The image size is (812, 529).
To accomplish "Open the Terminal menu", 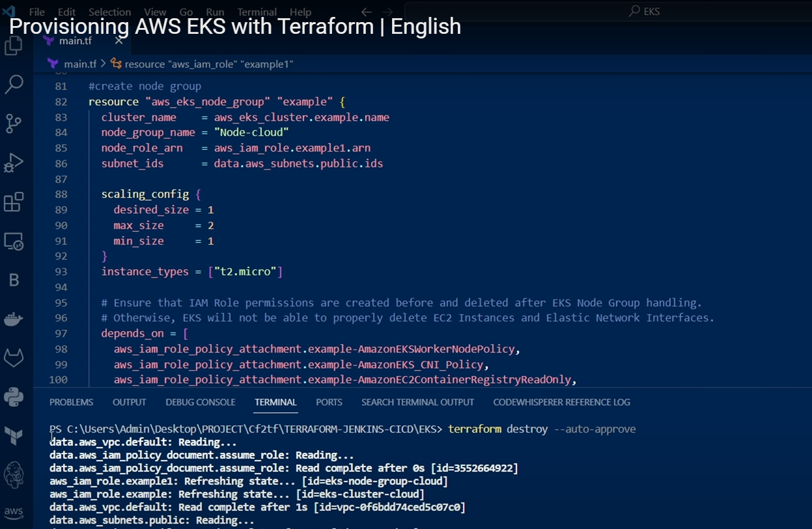I will click(x=257, y=12).
